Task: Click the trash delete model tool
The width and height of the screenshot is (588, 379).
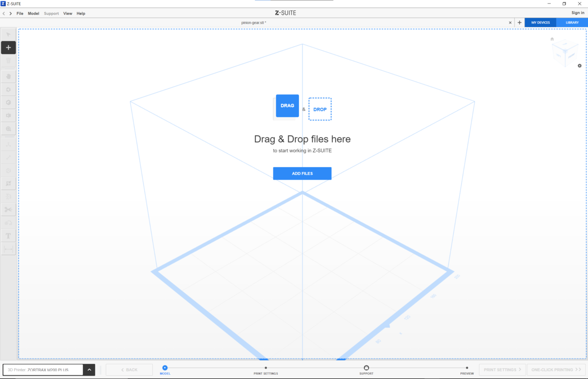Action: coord(8,61)
